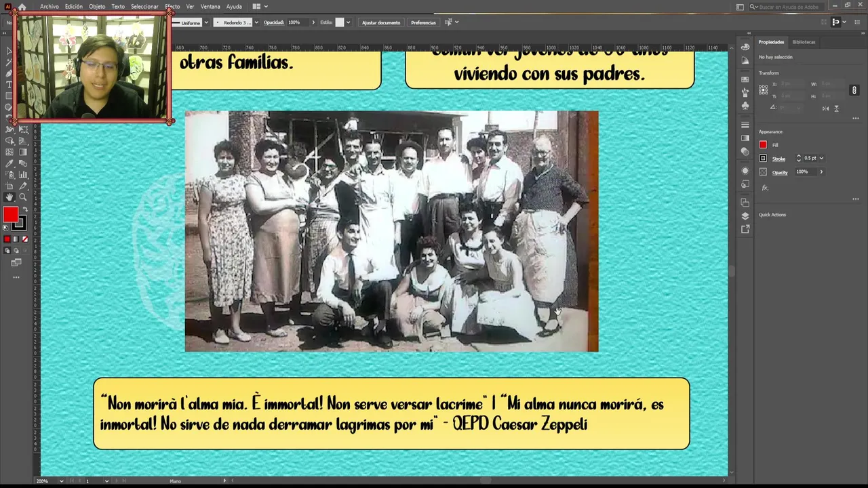868x488 pixels.
Task: Open the Estilo graphic style dropdown
Action: click(349, 22)
